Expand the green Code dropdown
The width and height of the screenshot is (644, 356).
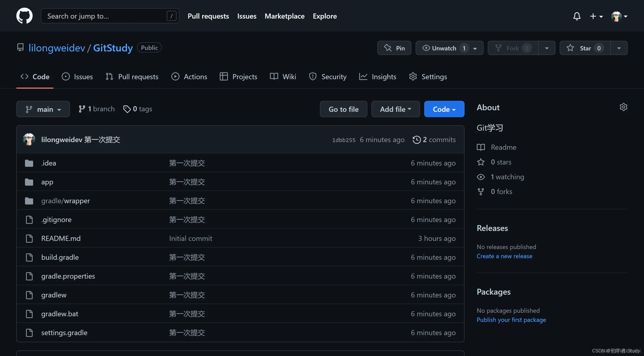444,109
